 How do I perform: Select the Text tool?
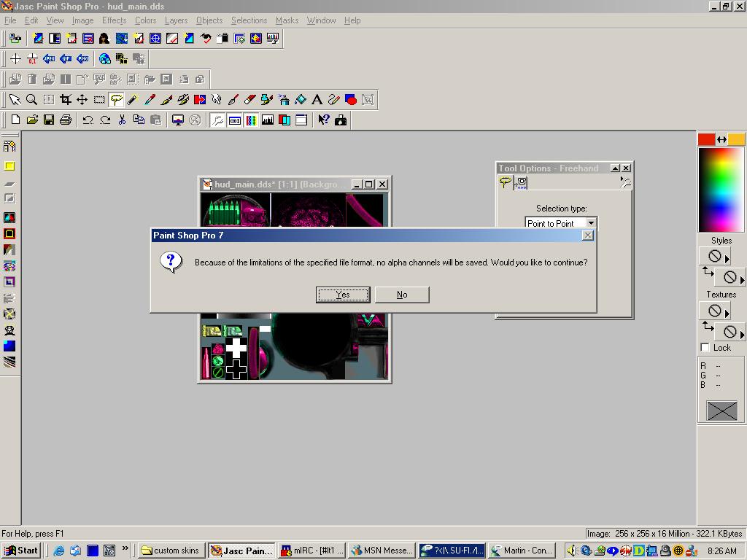pos(317,100)
